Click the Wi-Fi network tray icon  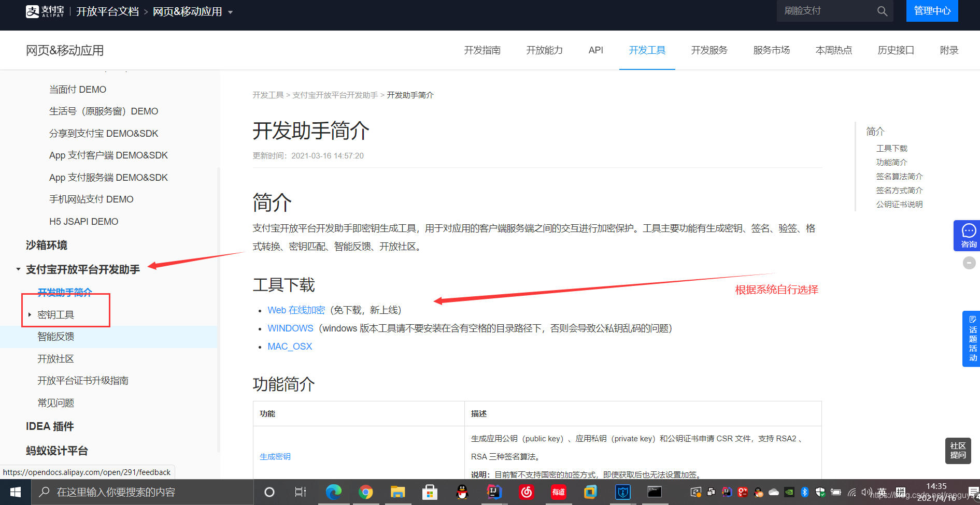pos(851,492)
